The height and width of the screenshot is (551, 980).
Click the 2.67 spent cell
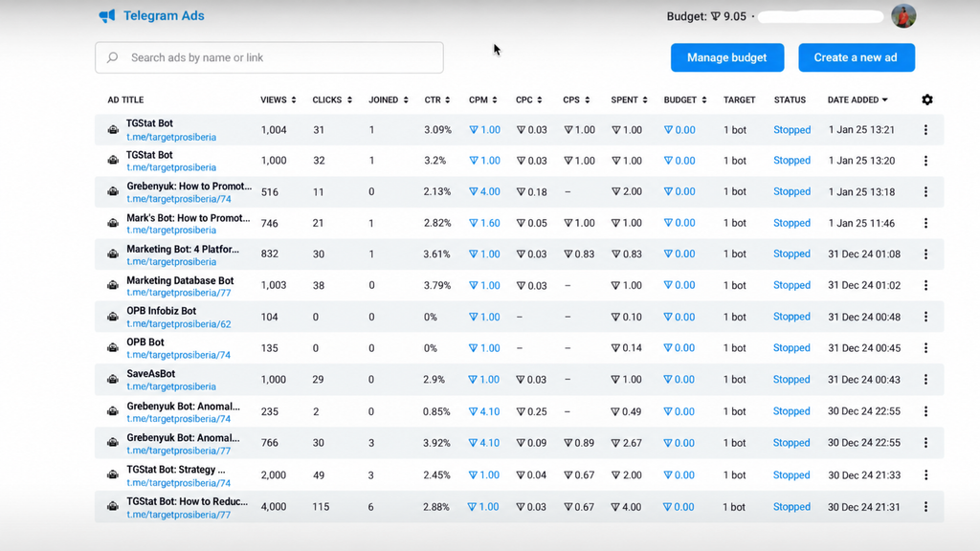tap(627, 443)
